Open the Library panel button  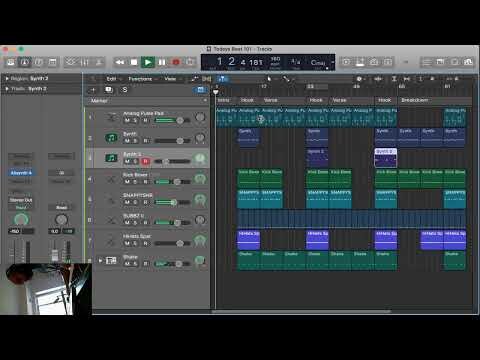(11, 62)
